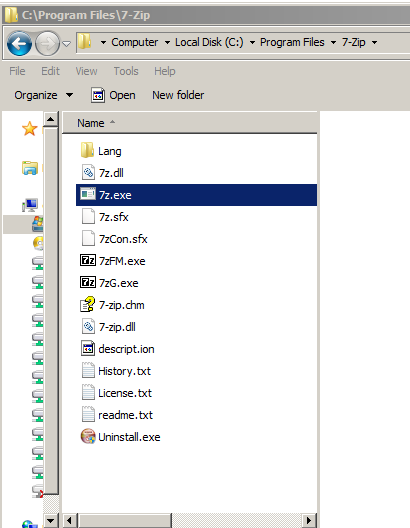Open the View menu

point(86,71)
